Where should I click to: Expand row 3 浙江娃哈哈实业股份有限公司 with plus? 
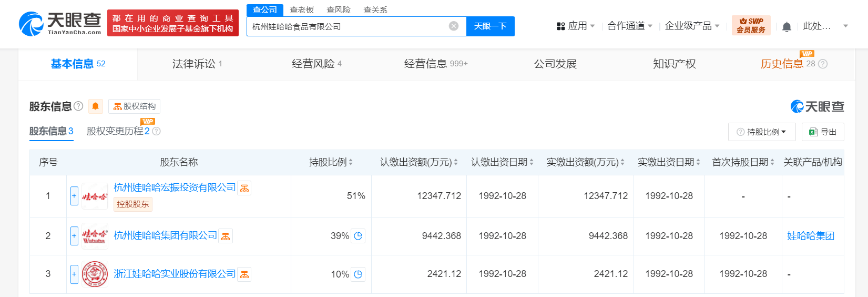coord(74,274)
